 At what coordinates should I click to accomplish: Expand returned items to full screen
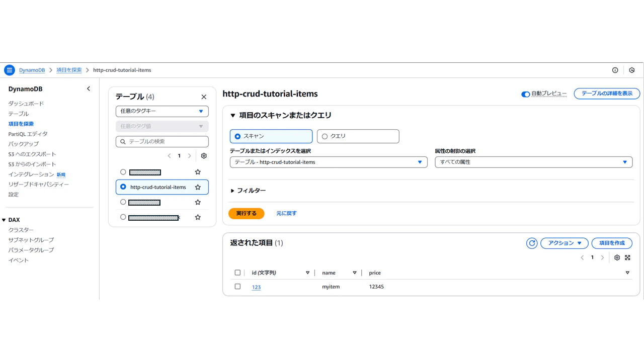(x=627, y=257)
